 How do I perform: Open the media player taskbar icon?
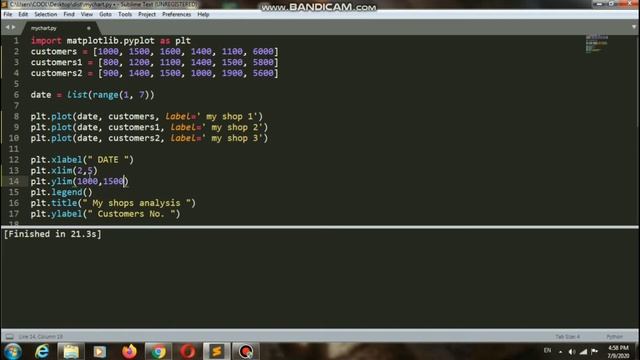coord(100,351)
